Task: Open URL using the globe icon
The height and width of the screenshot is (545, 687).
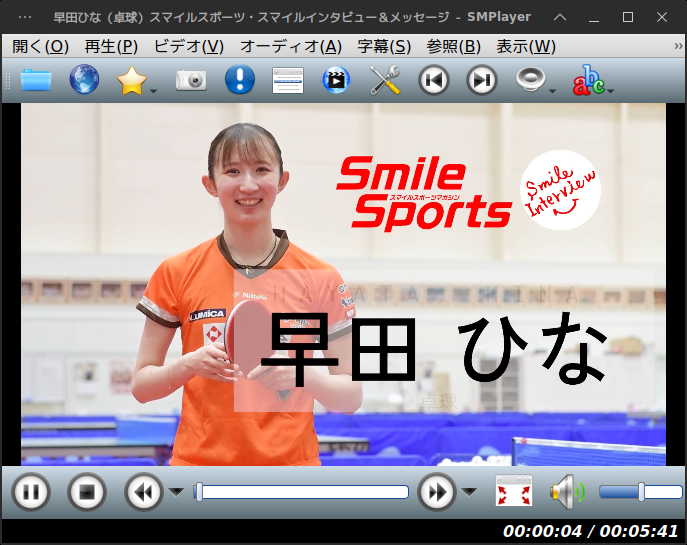Action: (84, 79)
